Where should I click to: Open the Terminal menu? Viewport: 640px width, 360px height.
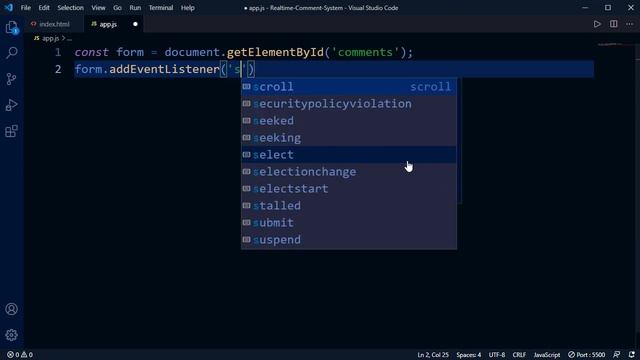tap(160, 7)
